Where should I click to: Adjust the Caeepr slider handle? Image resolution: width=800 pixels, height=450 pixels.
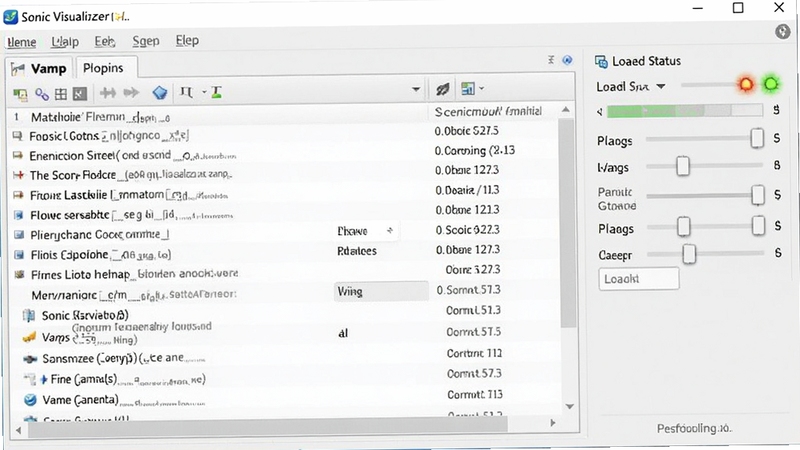pyautogui.click(x=689, y=253)
